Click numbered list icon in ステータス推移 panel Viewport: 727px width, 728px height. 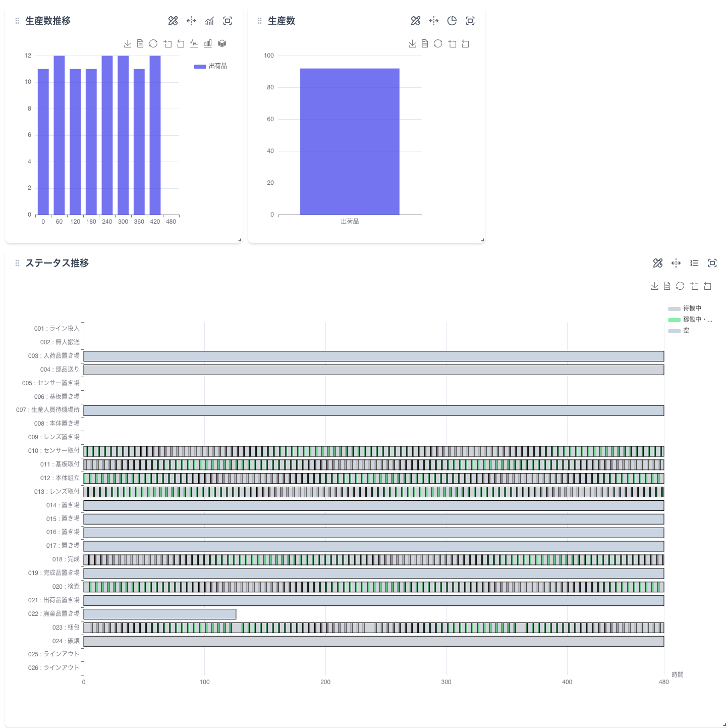click(694, 263)
